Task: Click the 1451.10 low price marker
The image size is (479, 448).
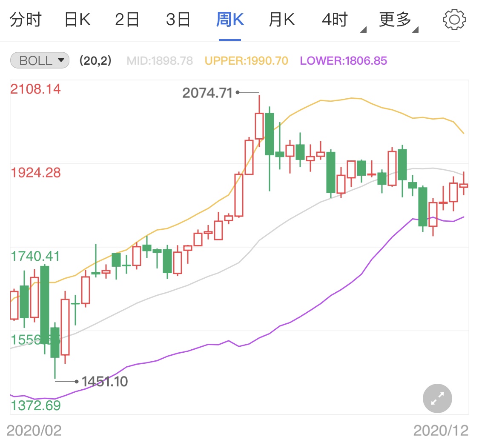Action: [105, 382]
